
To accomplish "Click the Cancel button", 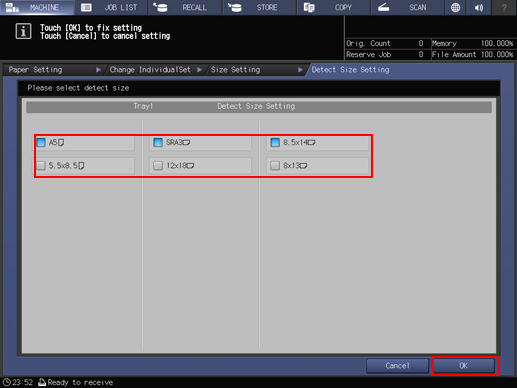I will tap(397, 366).
